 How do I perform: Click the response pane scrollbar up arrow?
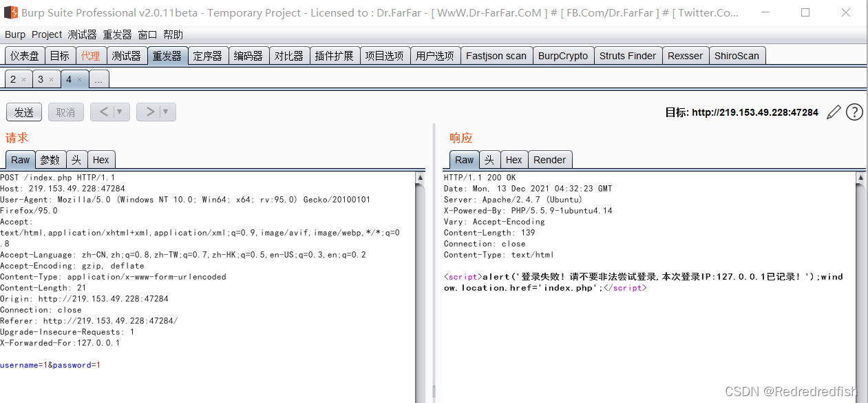[x=860, y=178]
